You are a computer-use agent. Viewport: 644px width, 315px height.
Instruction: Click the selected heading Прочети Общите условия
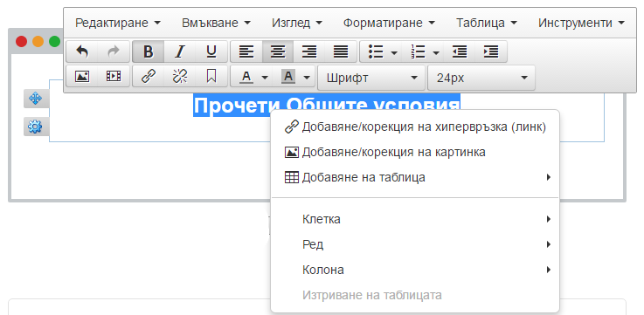click(327, 106)
